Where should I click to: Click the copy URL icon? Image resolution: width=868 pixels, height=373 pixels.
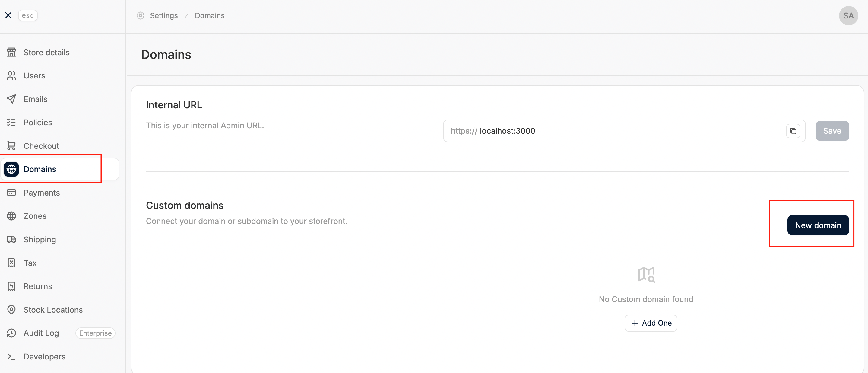793,131
